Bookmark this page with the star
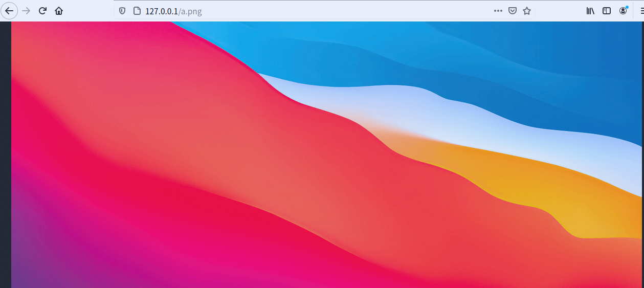Viewport: 644px width, 288px height. 527,11
